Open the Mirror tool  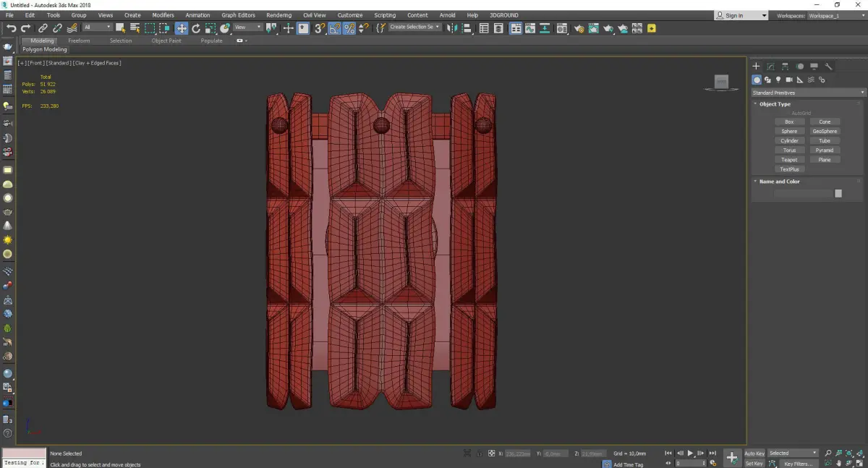pos(451,28)
